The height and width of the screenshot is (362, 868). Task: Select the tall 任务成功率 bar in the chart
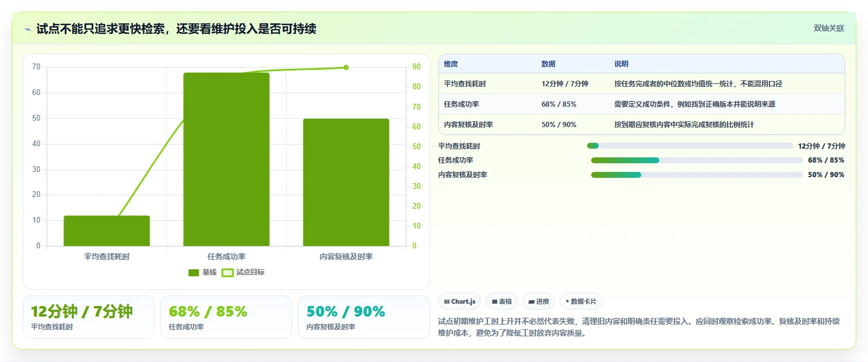coord(226,159)
